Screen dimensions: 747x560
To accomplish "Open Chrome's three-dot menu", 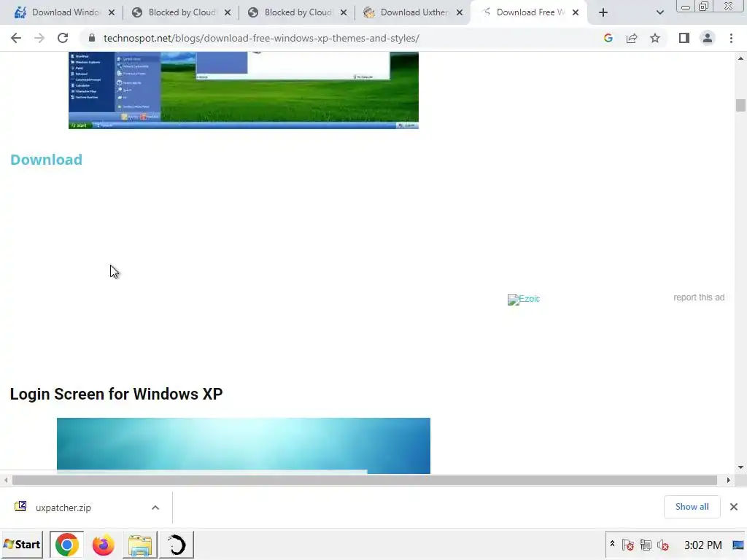I will (x=731, y=38).
